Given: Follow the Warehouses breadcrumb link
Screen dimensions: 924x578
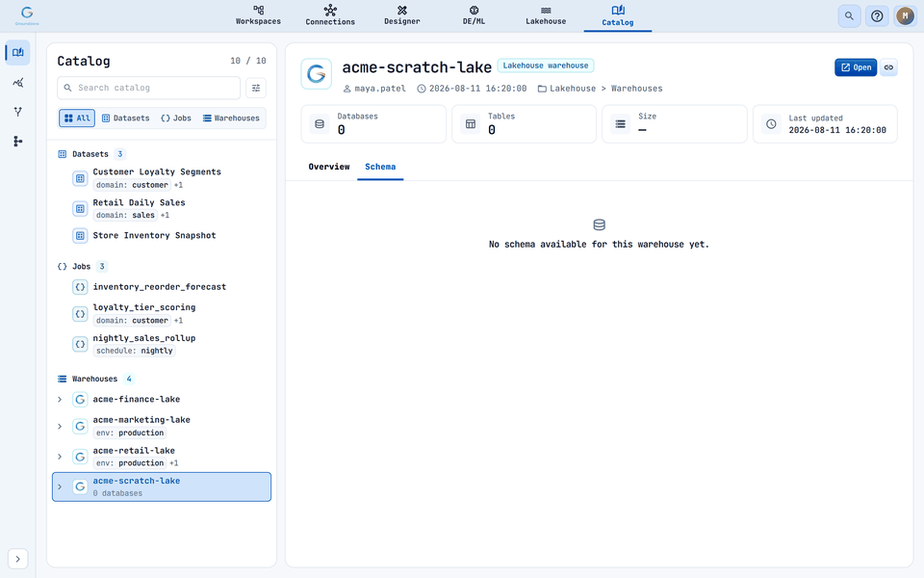Looking at the screenshot, I should pos(636,89).
